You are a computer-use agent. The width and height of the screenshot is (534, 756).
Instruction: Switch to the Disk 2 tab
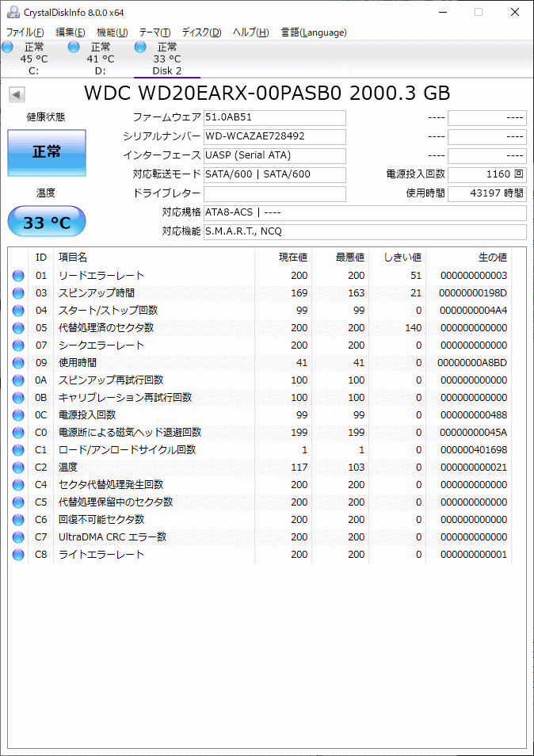coord(167,59)
